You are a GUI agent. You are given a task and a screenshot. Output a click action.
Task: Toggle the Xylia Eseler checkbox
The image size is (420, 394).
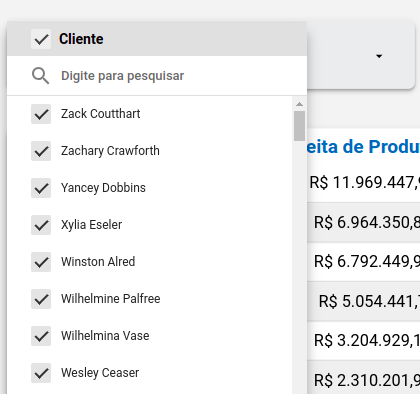tap(41, 225)
